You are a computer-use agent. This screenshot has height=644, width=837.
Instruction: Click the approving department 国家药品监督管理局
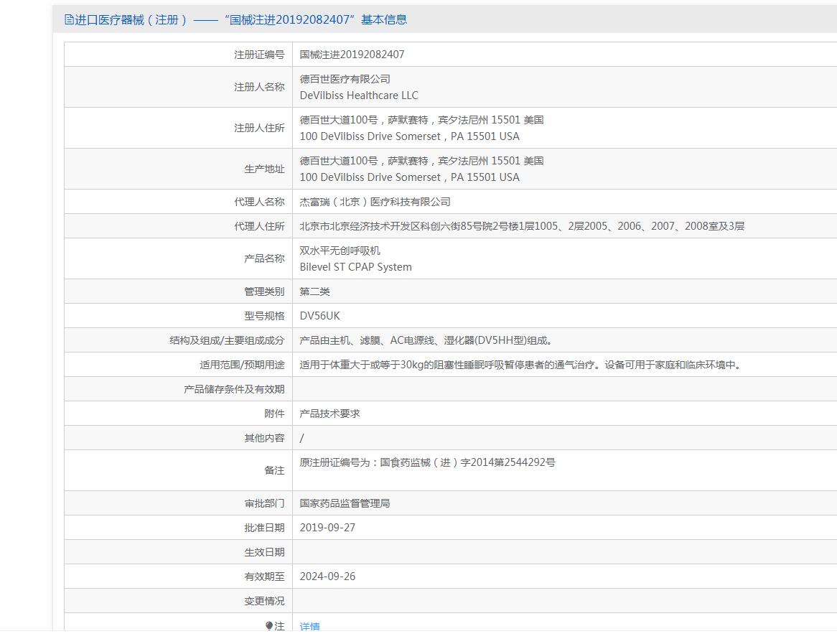pos(345,503)
